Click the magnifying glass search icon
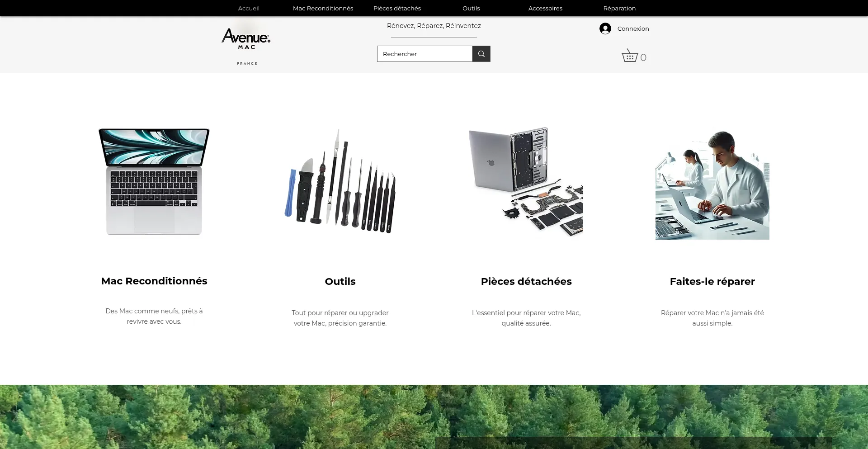 481,54
